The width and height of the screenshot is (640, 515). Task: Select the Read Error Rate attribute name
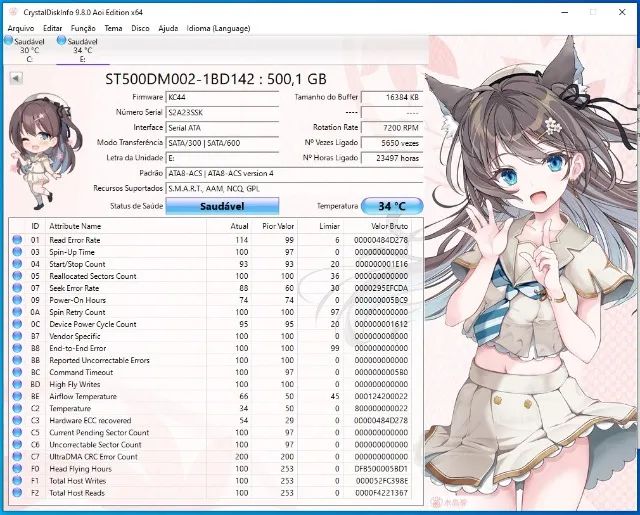click(75, 240)
